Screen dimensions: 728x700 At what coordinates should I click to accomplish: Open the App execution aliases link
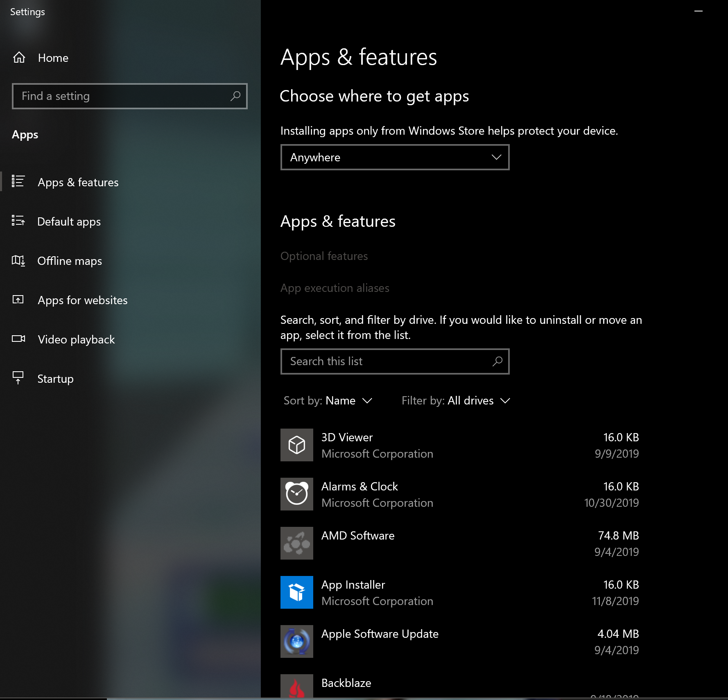(335, 288)
